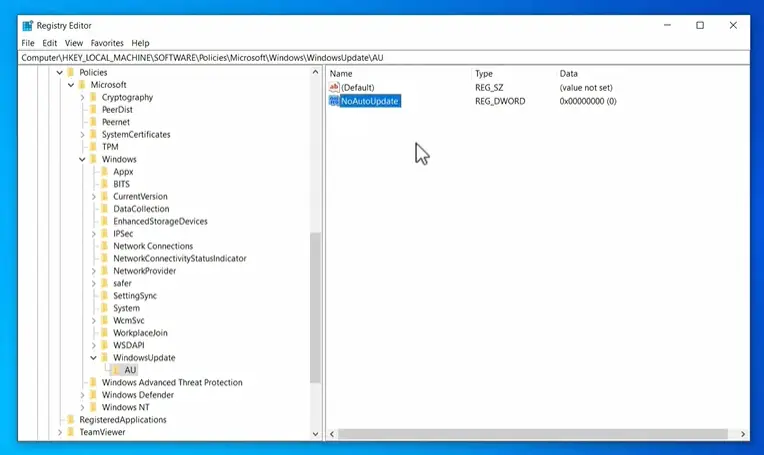
Task: Click the (value not set) data cell
Action: [x=586, y=88]
